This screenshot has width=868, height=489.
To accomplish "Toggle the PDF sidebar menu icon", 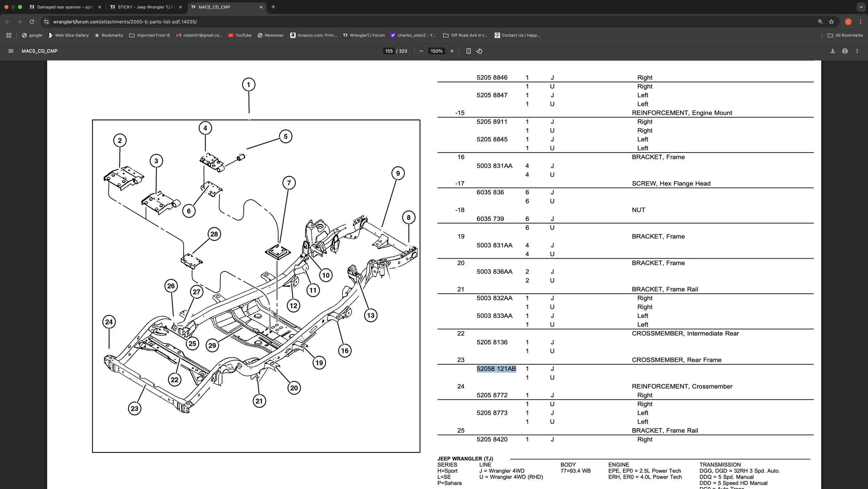I will pos(11,51).
